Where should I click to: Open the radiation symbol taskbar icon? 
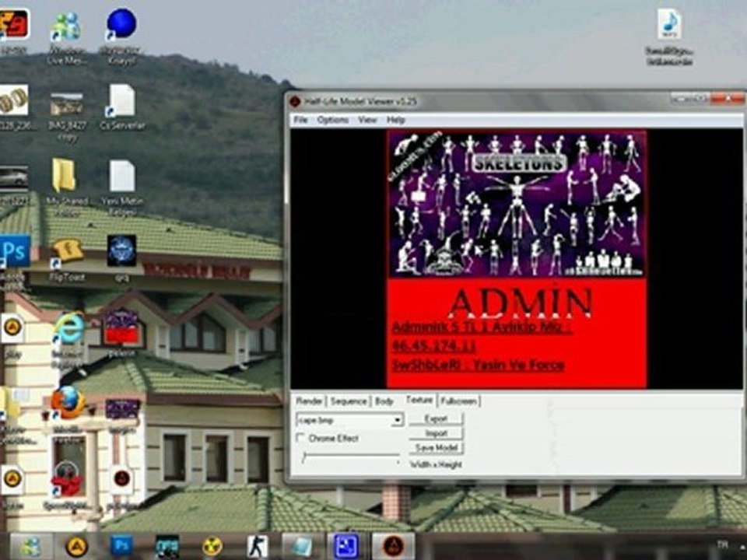pos(212,547)
